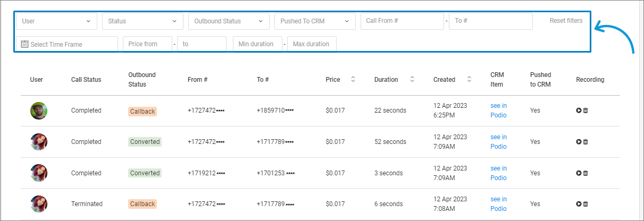
Task: Focus the Call From # input field
Action: click(402, 21)
